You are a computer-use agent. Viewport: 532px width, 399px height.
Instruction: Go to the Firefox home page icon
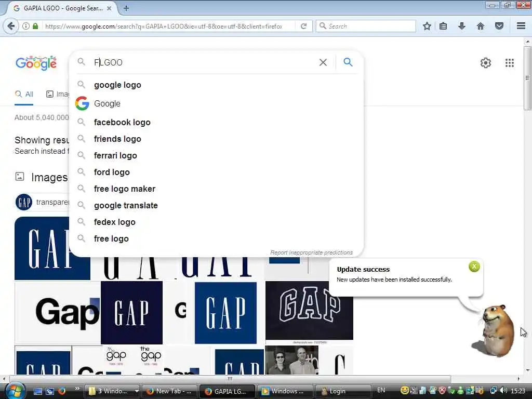[481, 26]
